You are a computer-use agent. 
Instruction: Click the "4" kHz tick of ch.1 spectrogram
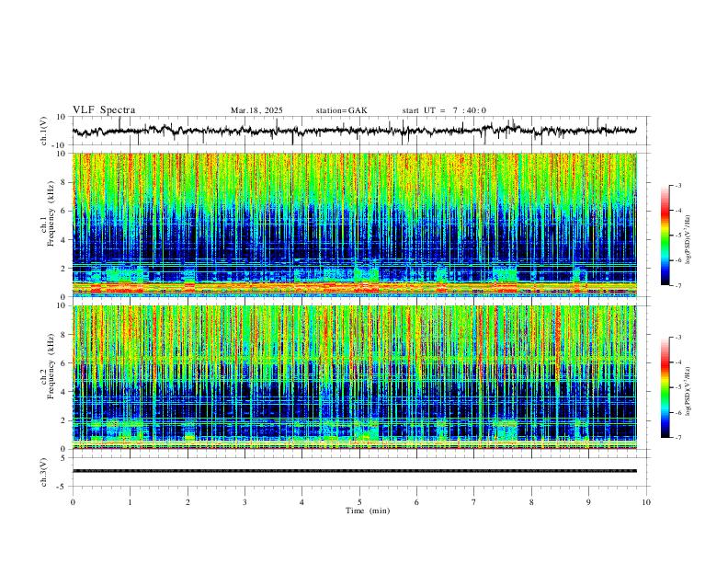(64, 240)
